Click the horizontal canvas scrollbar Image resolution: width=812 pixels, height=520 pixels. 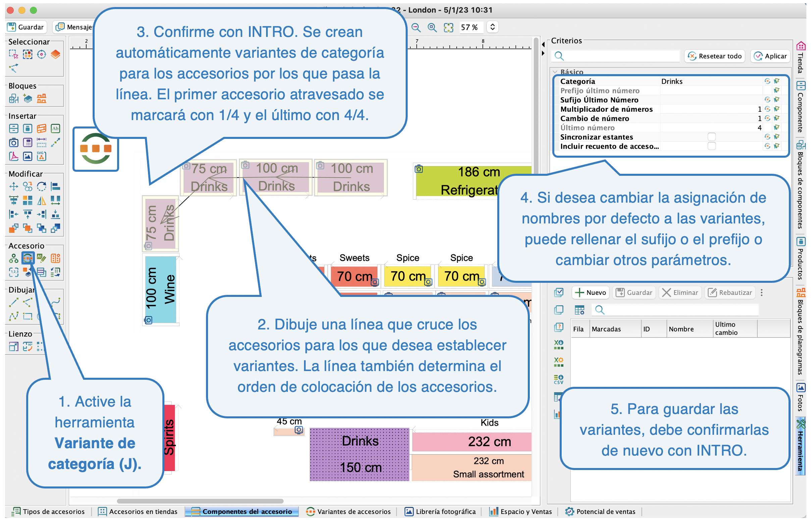200,501
